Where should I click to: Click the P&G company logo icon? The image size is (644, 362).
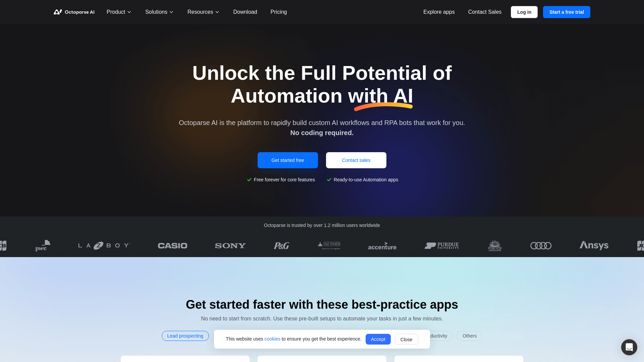[281, 245]
